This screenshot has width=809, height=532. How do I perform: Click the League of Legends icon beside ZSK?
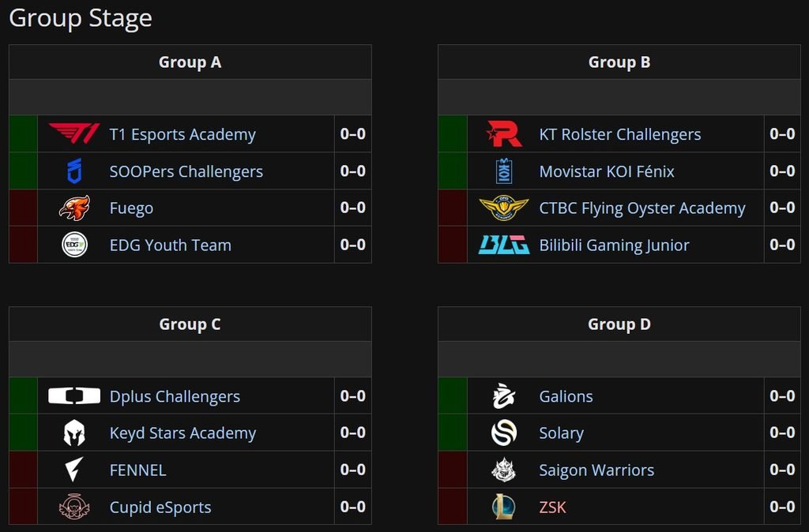click(x=504, y=507)
